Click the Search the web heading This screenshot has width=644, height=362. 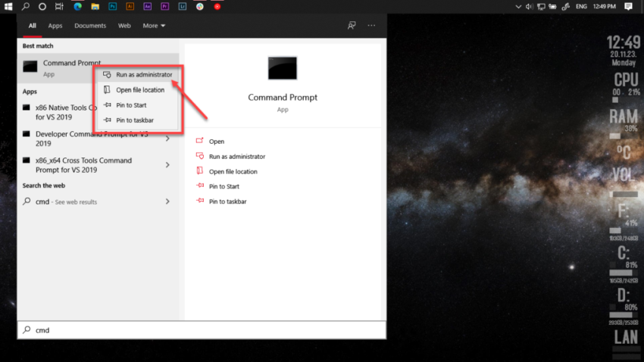click(43, 186)
